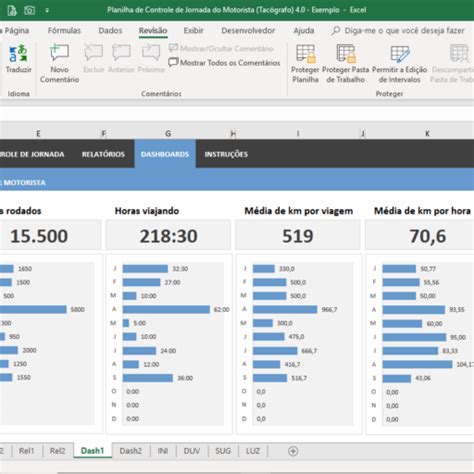Open the Traduzir translate tool
Viewport: 474px width, 474px height.
(18, 59)
